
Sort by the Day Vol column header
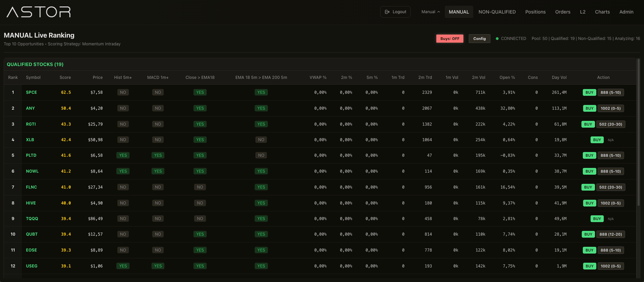pos(559,78)
